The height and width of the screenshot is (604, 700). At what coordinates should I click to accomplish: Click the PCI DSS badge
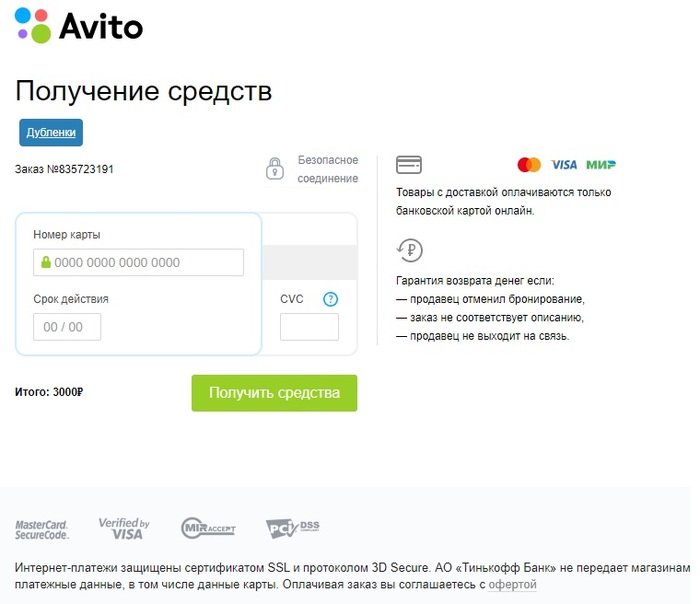(x=292, y=528)
